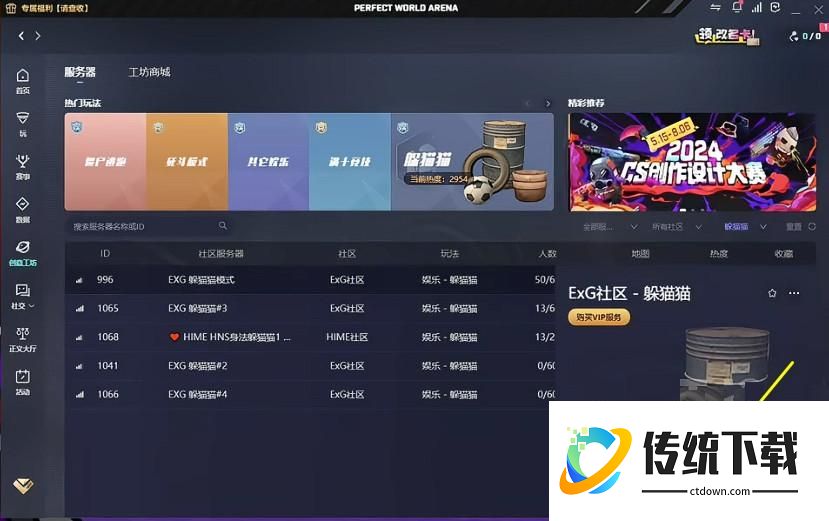The image size is (829, 521).
Task: Click the 购买VIP服务 button
Action: click(x=600, y=317)
